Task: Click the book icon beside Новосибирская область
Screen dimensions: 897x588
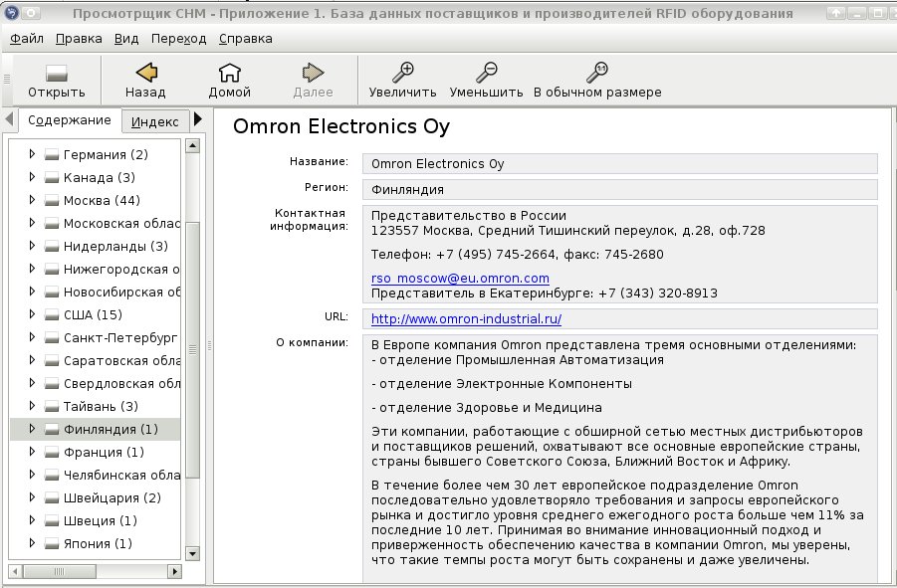Action: 52,292
